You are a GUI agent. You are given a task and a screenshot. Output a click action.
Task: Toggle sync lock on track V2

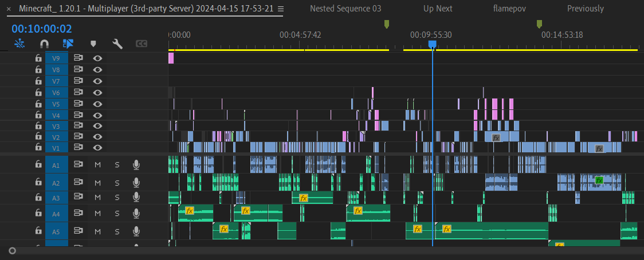(x=78, y=136)
